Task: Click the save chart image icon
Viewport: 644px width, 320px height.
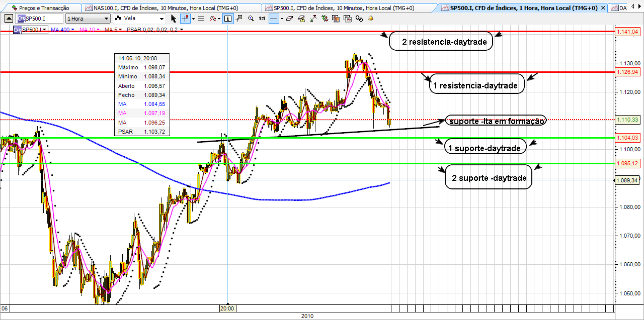Action: [x=336, y=18]
